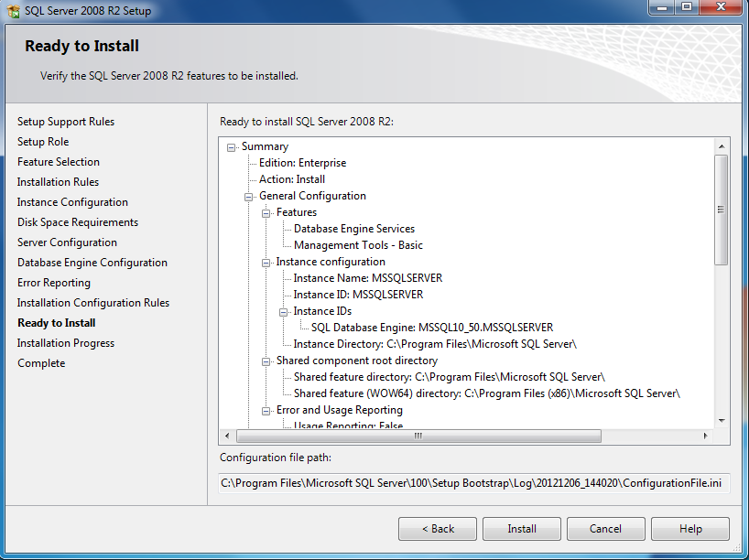Select Disk Space Requirements step
The height and width of the screenshot is (560, 749).
[x=78, y=222]
